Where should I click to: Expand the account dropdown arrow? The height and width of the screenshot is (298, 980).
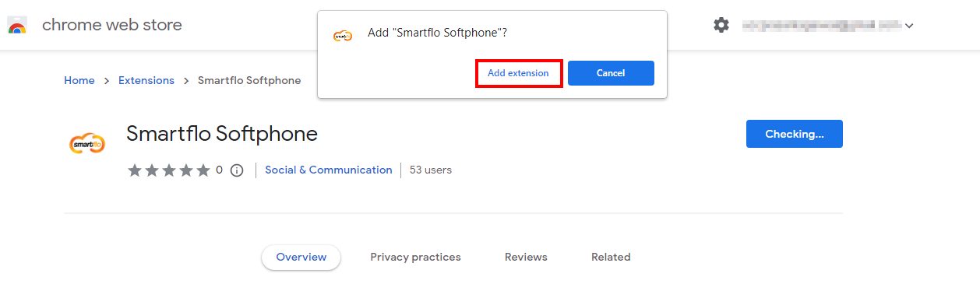909,26
